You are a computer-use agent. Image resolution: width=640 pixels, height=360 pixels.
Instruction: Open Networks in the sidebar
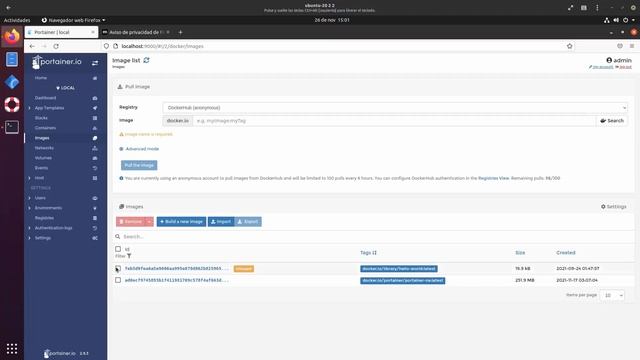click(44, 148)
